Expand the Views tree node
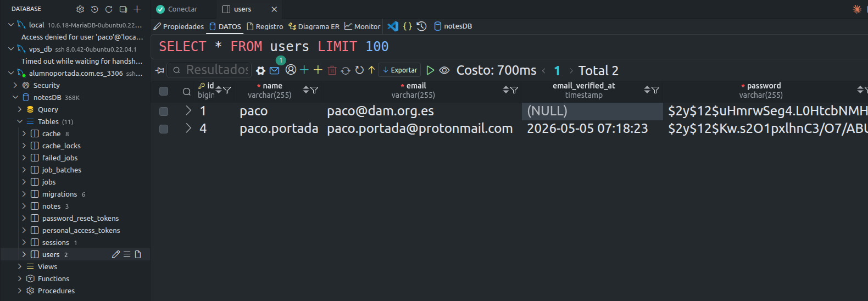Image resolution: width=868 pixels, height=301 pixels. (20, 266)
